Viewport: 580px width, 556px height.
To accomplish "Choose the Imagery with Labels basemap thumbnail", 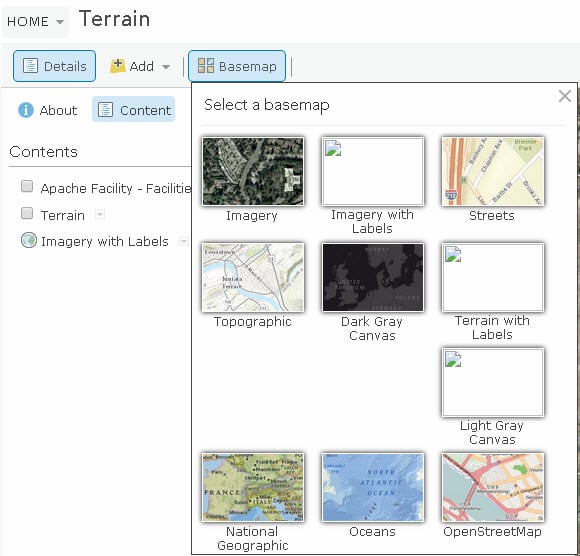I will point(373,171).
